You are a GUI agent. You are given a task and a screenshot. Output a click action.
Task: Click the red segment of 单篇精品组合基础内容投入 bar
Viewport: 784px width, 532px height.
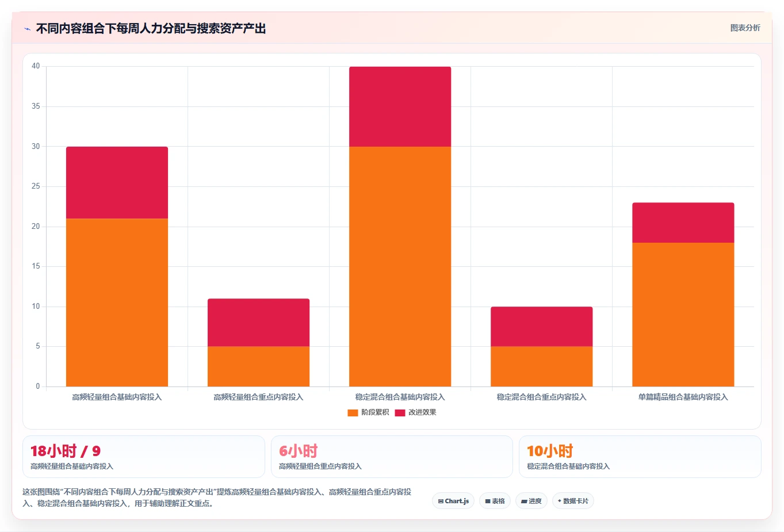coord(683,223)
